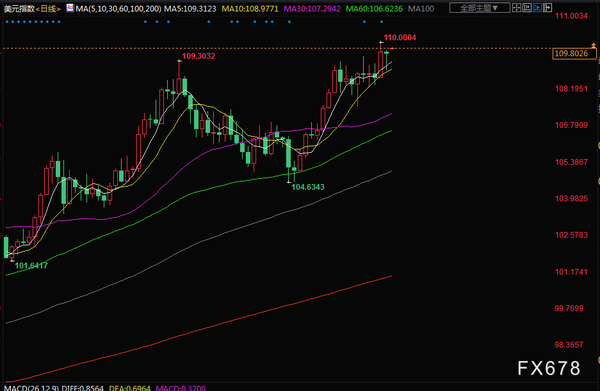This screenshot has width=600, height=391.
Task: Toggle the blue highlighted play-arrow icon
Action: (x=537, y=7)
